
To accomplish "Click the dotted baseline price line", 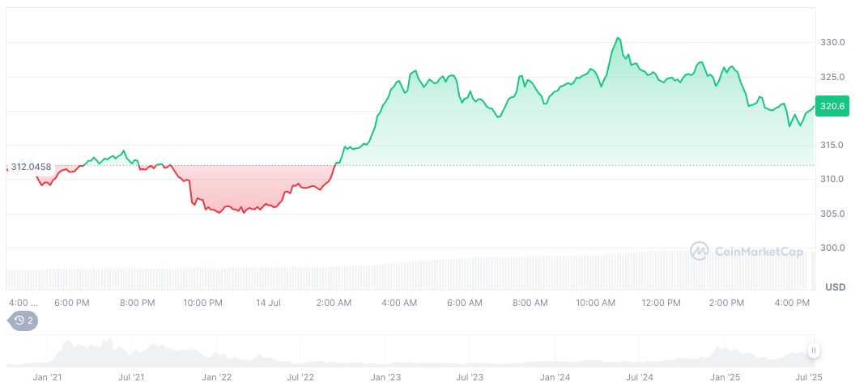I will (x=486, y=165).
